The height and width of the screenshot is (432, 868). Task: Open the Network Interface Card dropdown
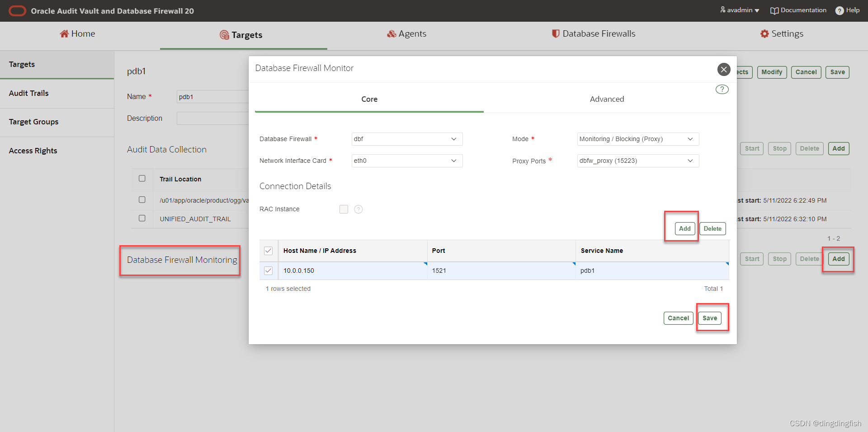407,161
